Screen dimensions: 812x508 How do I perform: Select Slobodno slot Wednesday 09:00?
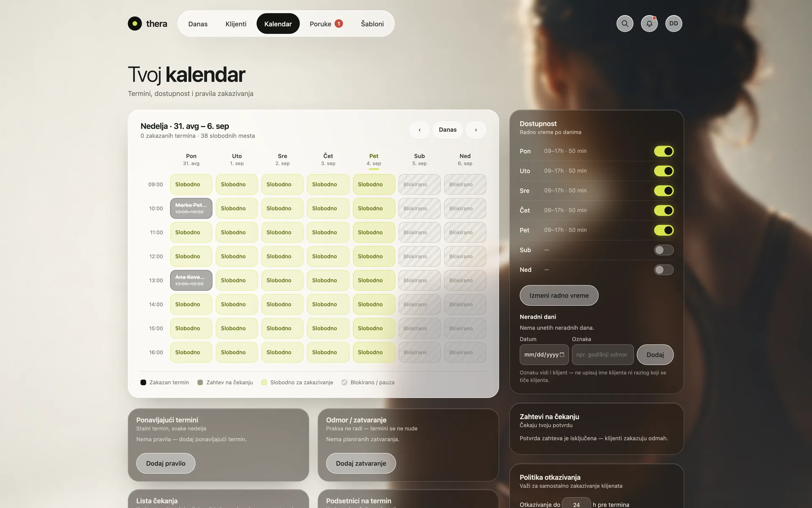[x=283, y=185]
